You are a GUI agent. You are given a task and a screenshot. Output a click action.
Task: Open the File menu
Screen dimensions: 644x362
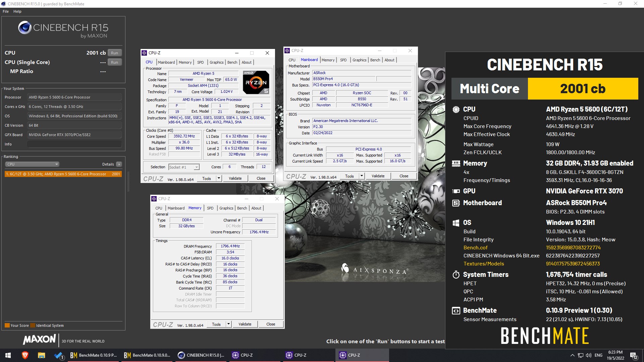tap(6, 11)
